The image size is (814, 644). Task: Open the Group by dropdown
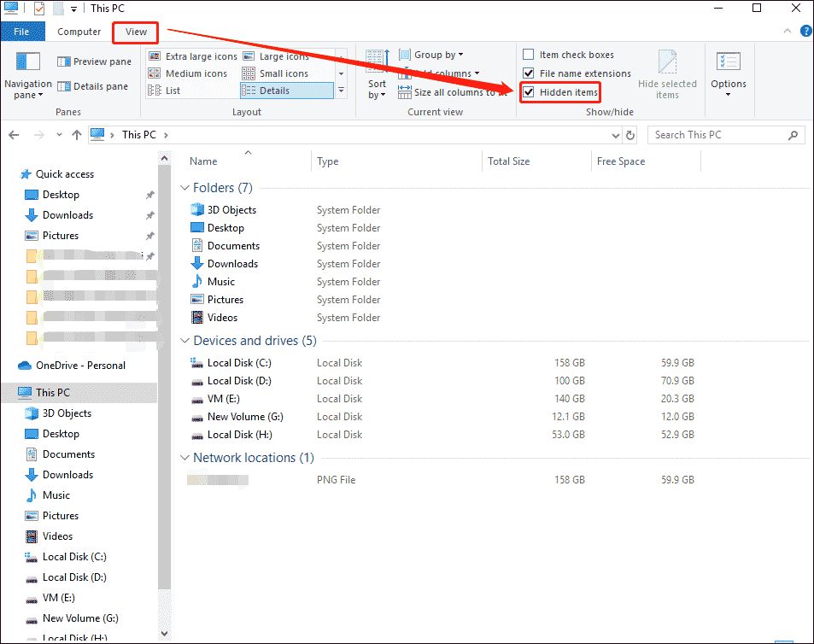click(439, 55)
